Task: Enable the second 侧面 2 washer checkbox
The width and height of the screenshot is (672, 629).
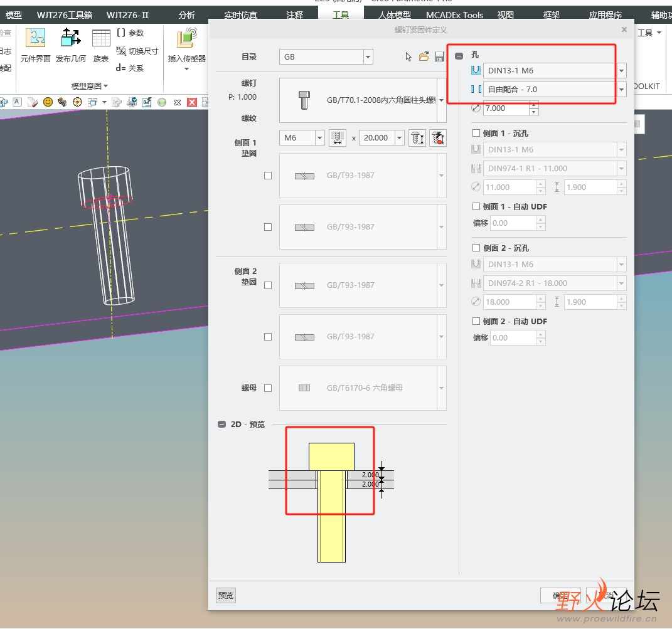Action: coord(268,337)
